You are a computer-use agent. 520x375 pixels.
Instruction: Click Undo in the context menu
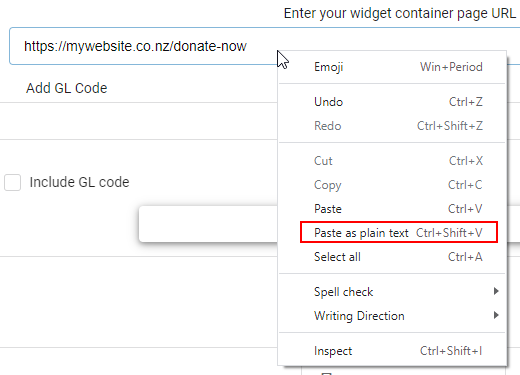coord(392,102)
